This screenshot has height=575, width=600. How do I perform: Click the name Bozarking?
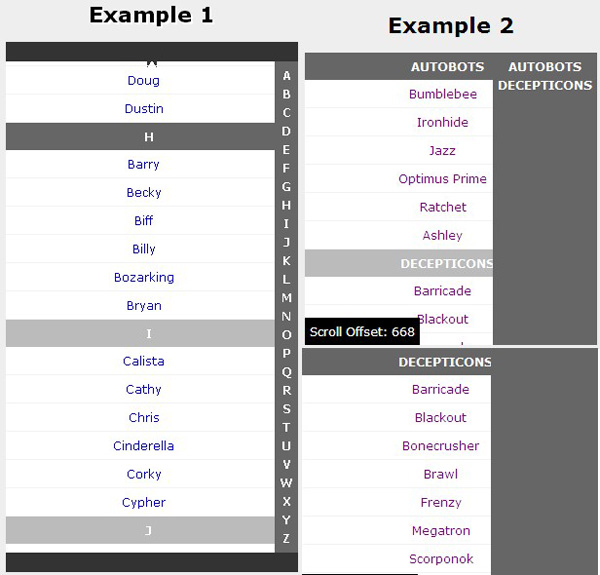(143, 277)
